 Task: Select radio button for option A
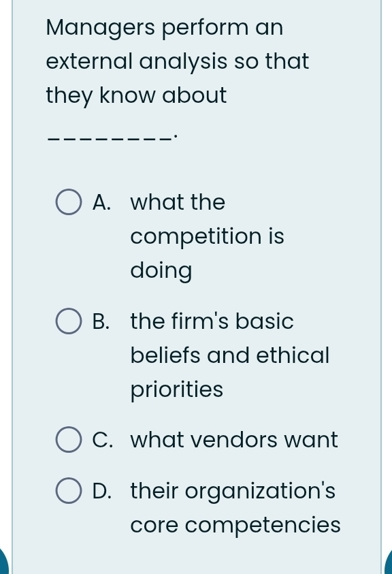click(69, 202)
